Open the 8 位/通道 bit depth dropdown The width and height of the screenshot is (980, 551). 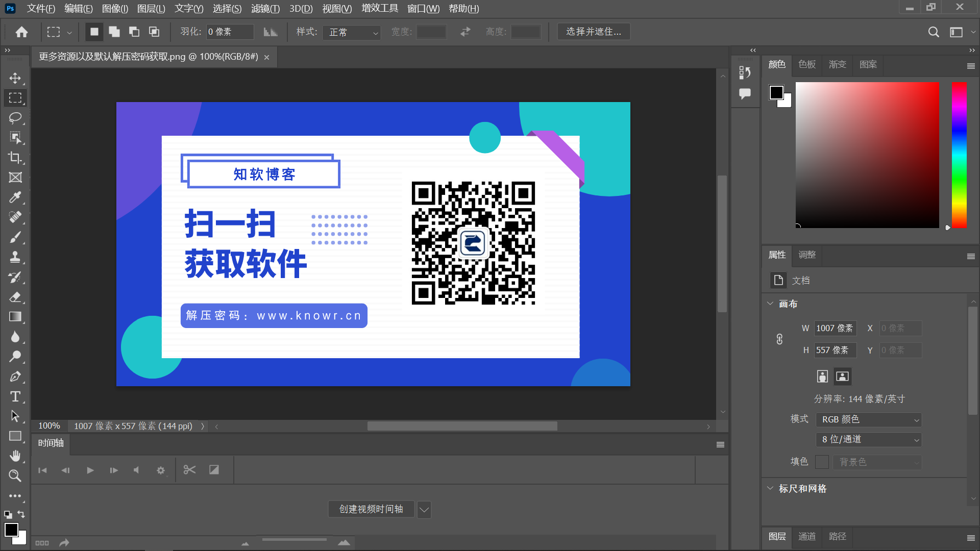click(869, 439)
